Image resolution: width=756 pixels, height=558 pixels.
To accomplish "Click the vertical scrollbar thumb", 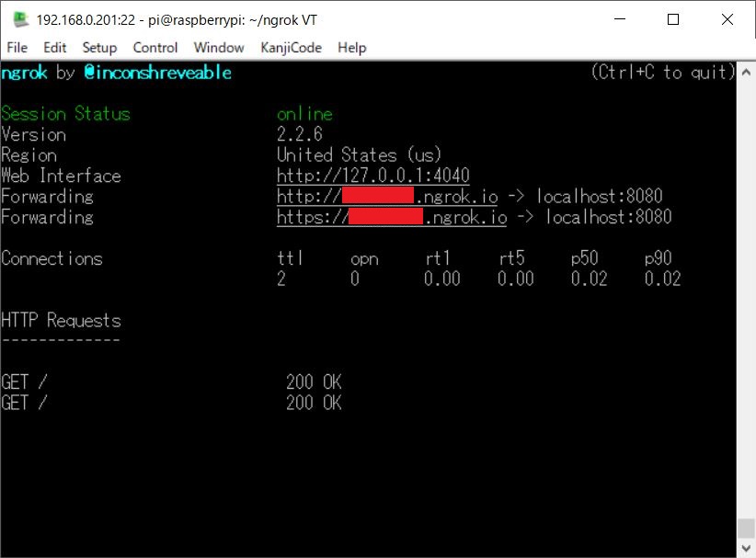I will coord(746,528).
